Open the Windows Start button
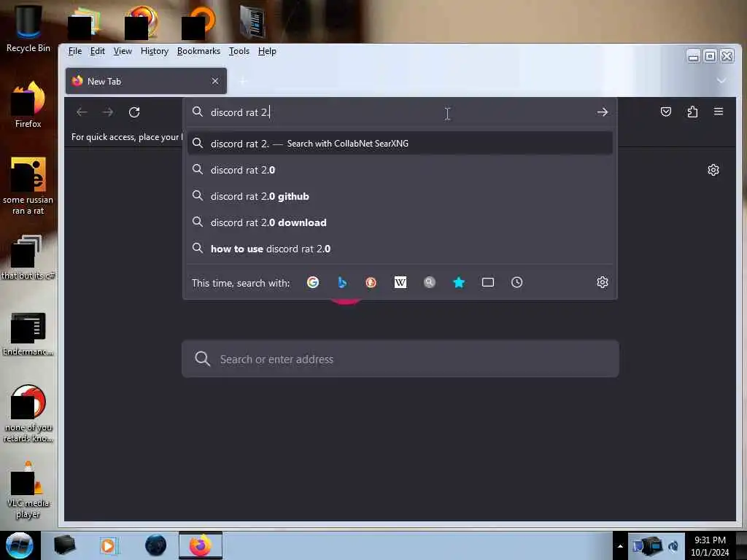 click(x=20, y=545)
